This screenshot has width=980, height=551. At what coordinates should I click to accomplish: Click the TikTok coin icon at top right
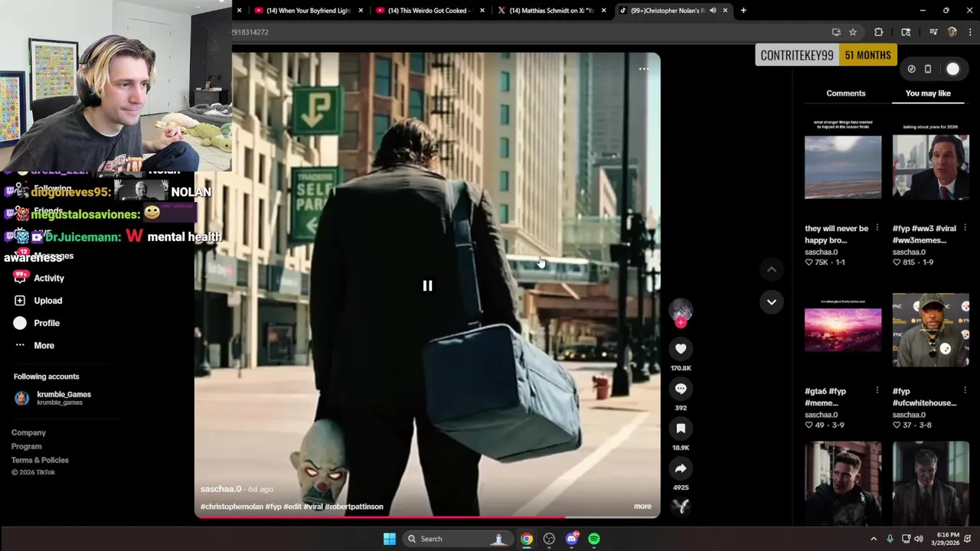point(911,69)
